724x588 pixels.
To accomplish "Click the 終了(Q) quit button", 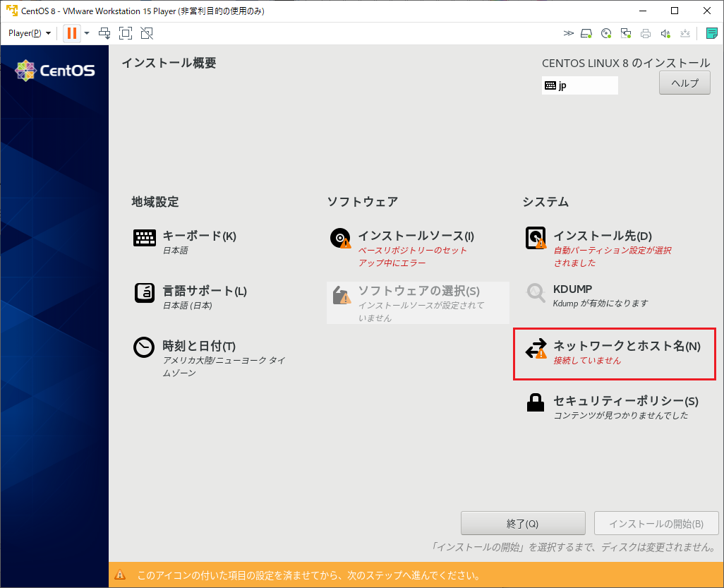I will [523, 523].
